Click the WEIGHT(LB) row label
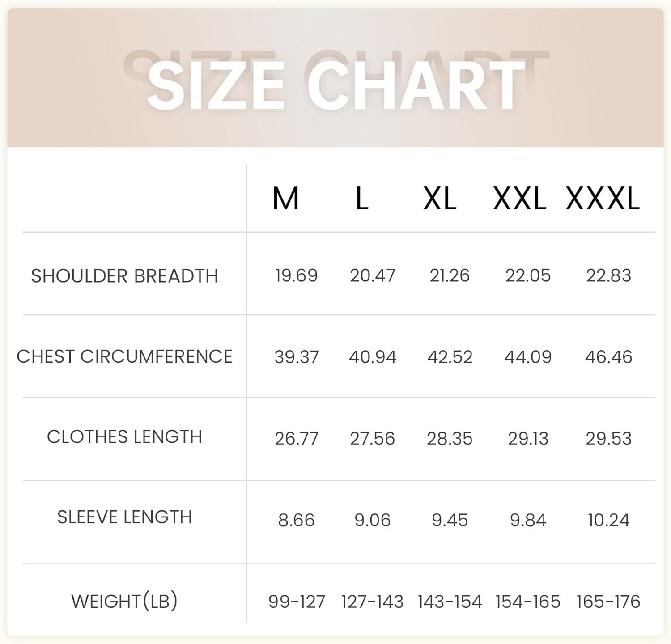The image size is (671, 644). 124,602
